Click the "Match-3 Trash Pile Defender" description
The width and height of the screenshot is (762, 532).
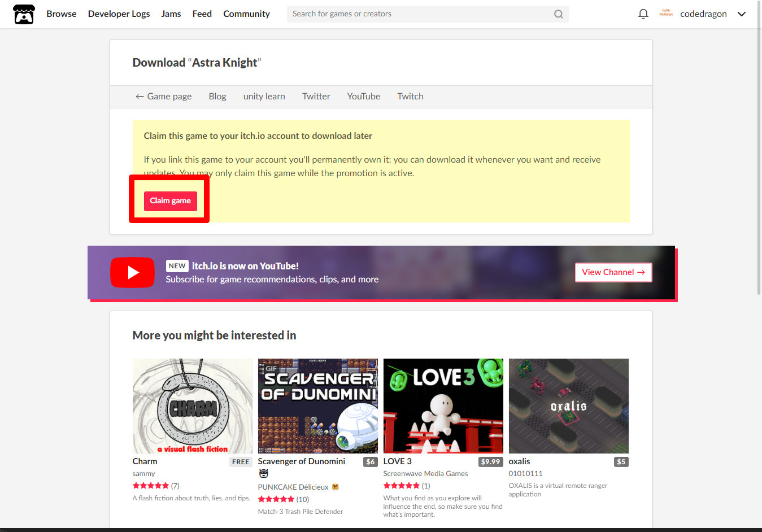[x=301, y=512]
